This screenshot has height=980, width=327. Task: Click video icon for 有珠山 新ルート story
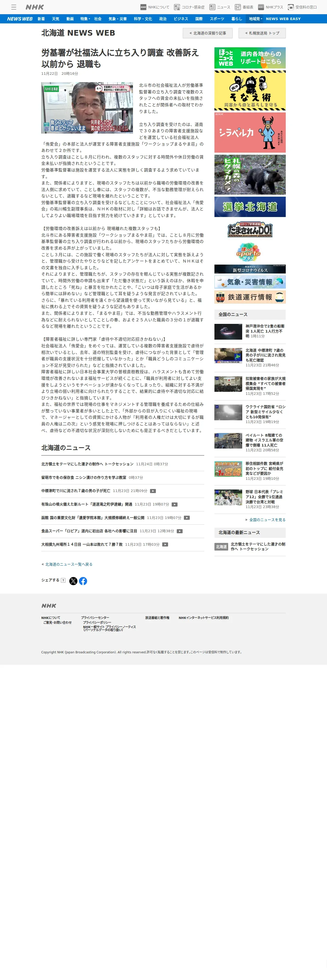175,504
